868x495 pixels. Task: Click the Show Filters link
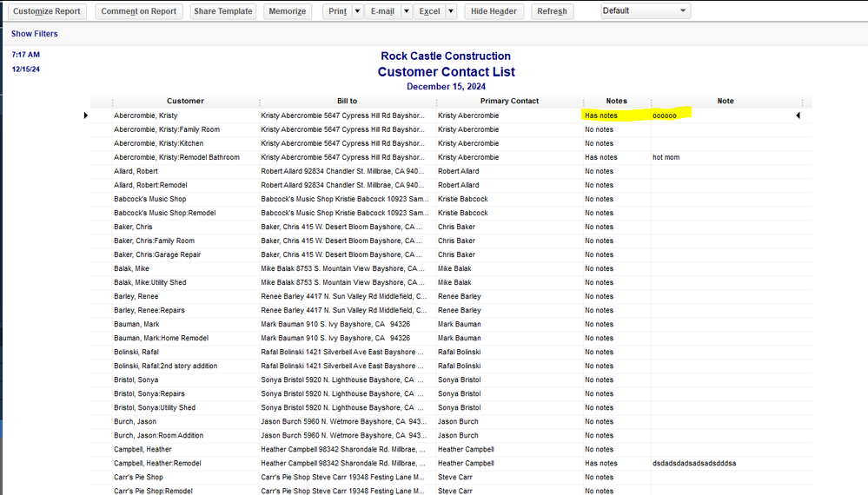pos(35,34)
